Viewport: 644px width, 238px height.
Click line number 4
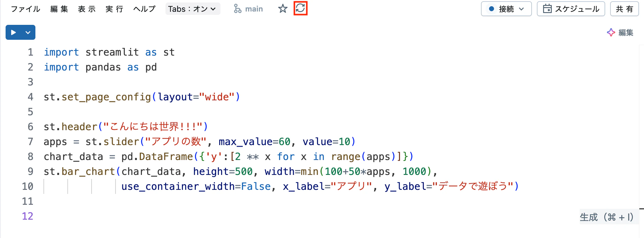pyautogui.click(x=30, y=97)
